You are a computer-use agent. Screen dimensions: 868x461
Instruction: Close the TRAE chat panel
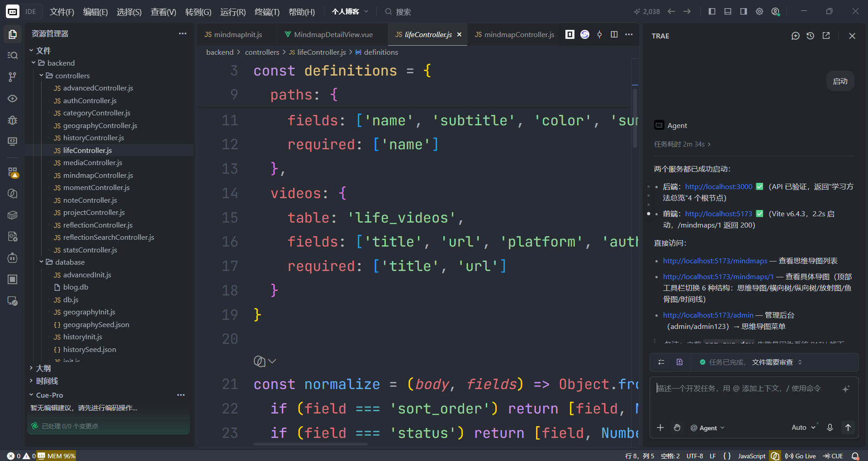click(852, 36)
